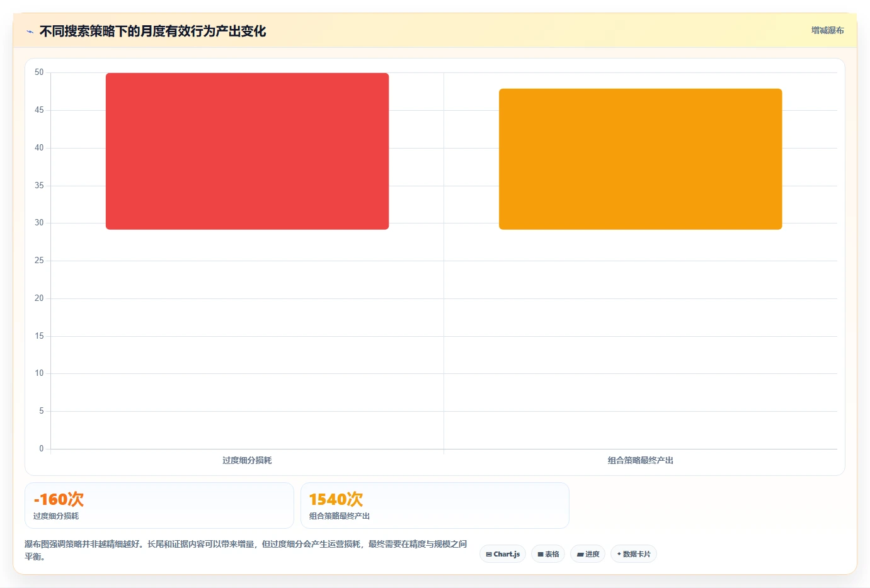Click the x-axis label 组合策略最终产出
This screenshot has width=870, height=588.
point(640,460)
